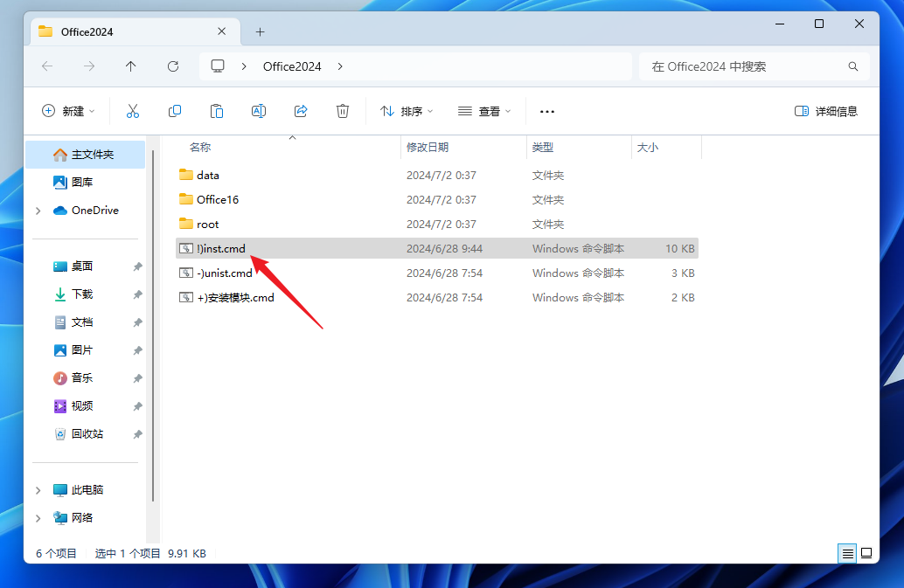Expand the OneDrive tree node
The width and height of the screenshot is (904, 588).
(x=38, y=211)
